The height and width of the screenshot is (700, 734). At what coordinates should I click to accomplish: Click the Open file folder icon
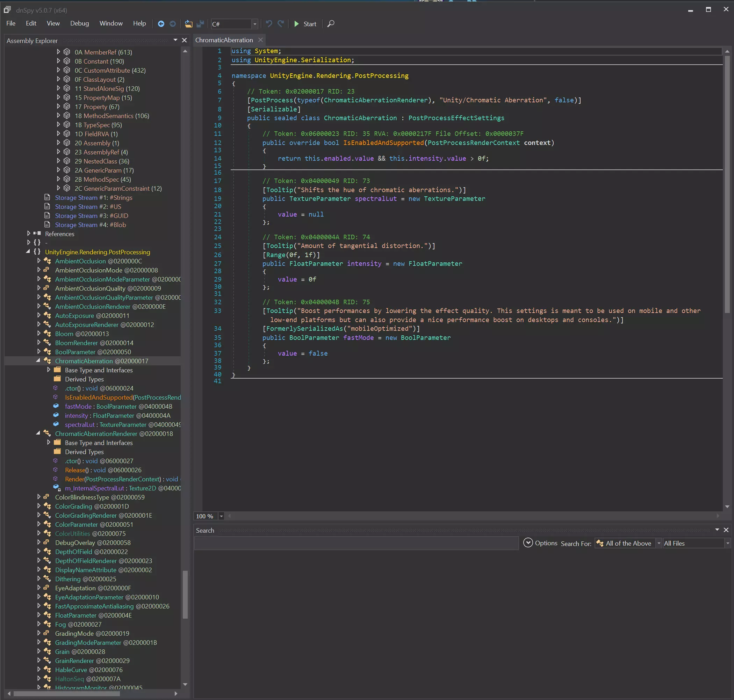pyautogui.click(x=188, y=24)
